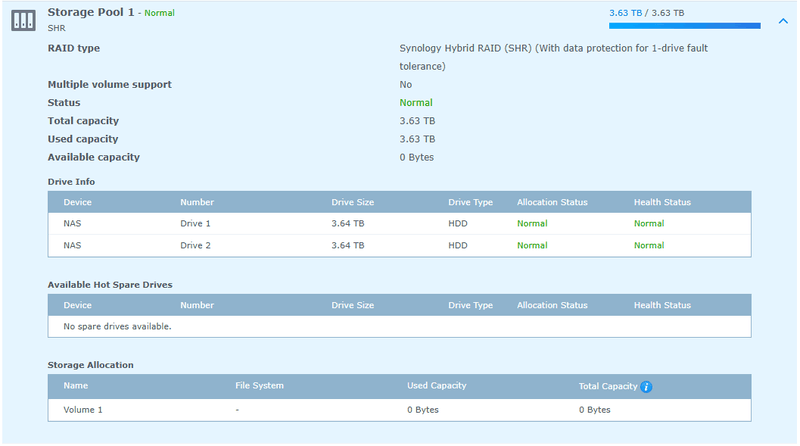
Task: Click Device header in Hot Spare Drives table
Action: pos(78,305)
